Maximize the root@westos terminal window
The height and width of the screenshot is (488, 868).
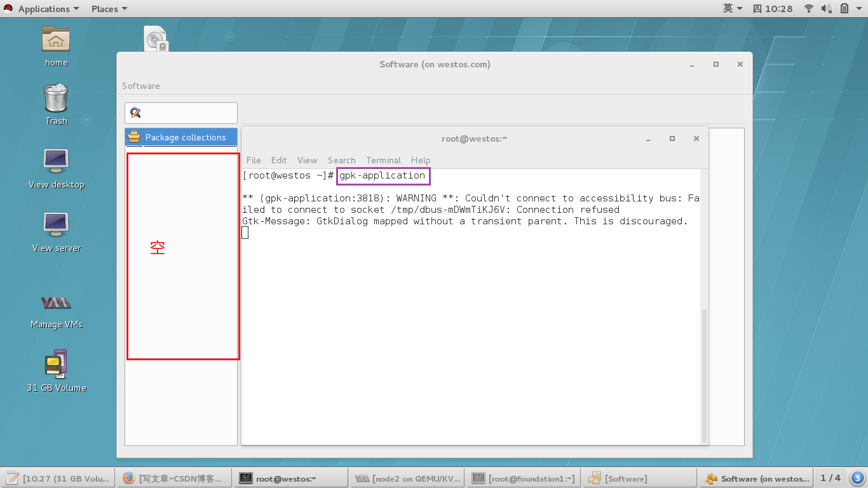tap(672, 139)
